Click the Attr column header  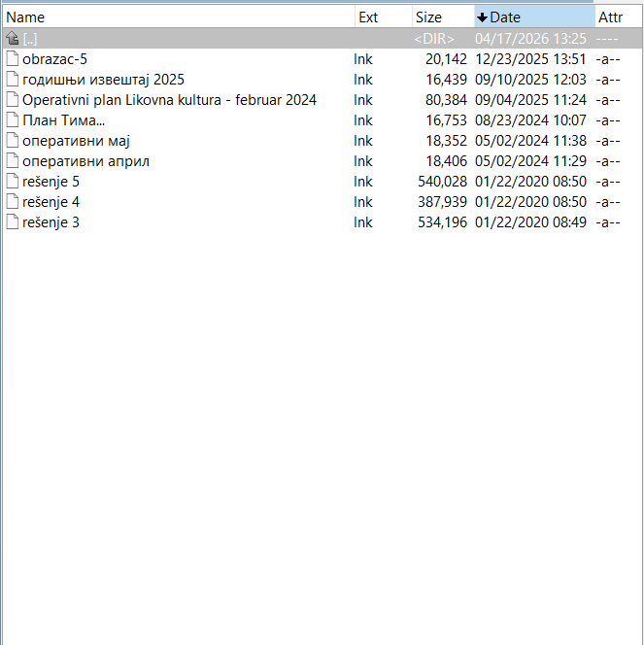point(610,17)
